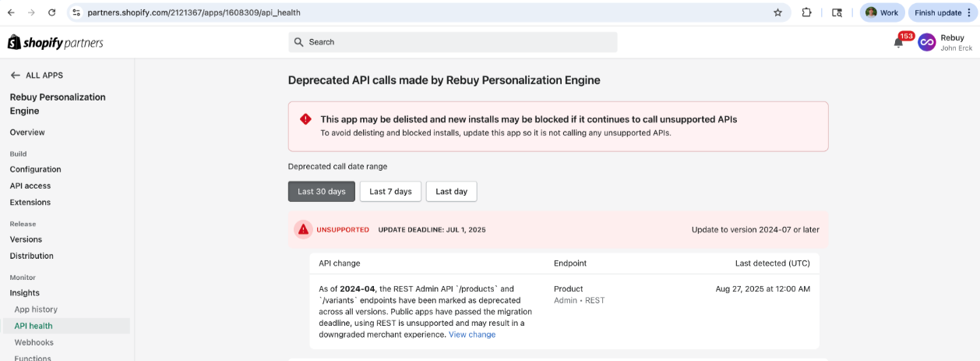Open the Configuration page
Viewport: 980px width, 361px height.
[35, 169]
